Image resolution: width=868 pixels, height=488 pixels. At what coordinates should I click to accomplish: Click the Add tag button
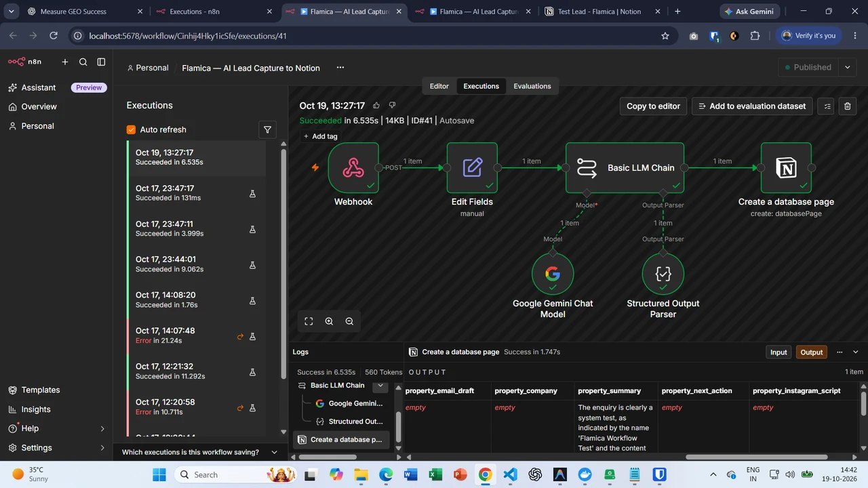click(x=320, y=136)
